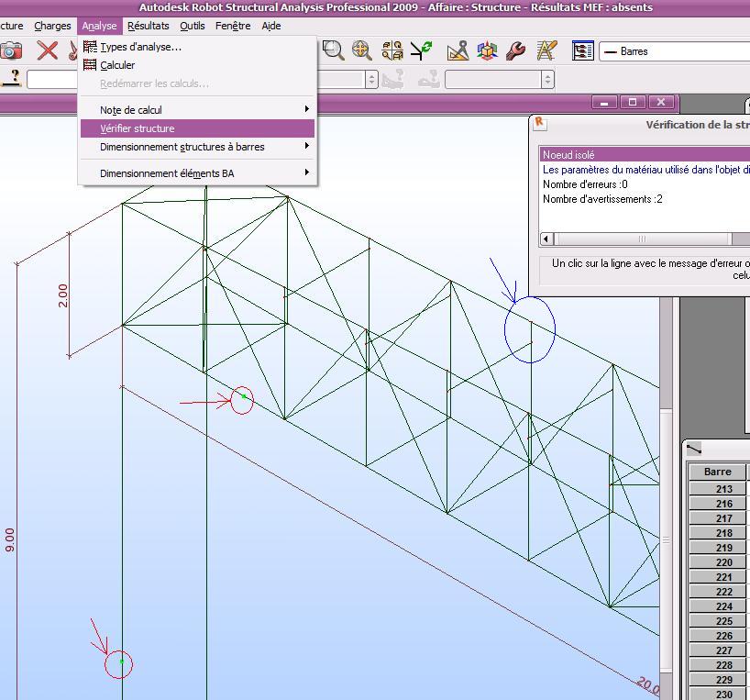Select bar row 220
Viewport: 750px width, 700px height.
point(718,562)
